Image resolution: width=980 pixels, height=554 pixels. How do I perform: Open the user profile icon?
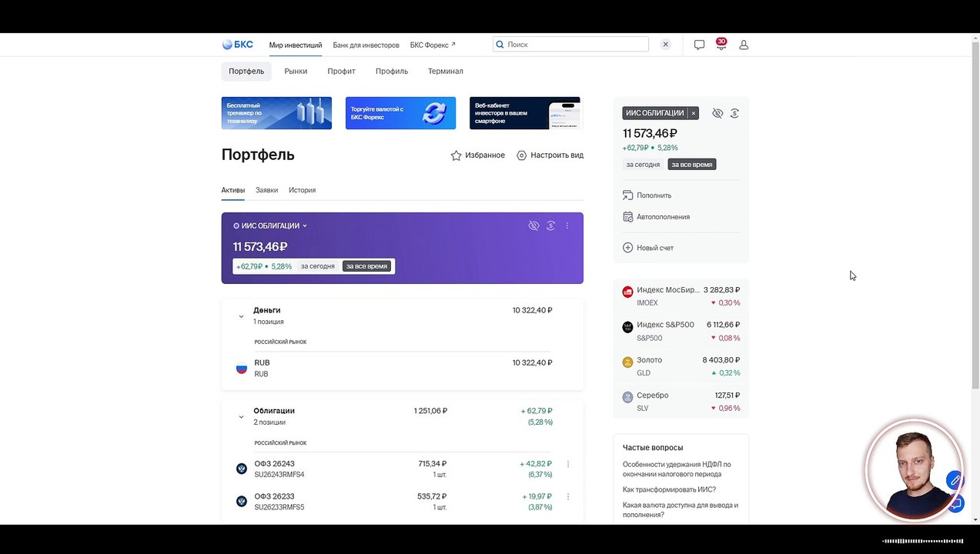(744, 45)
